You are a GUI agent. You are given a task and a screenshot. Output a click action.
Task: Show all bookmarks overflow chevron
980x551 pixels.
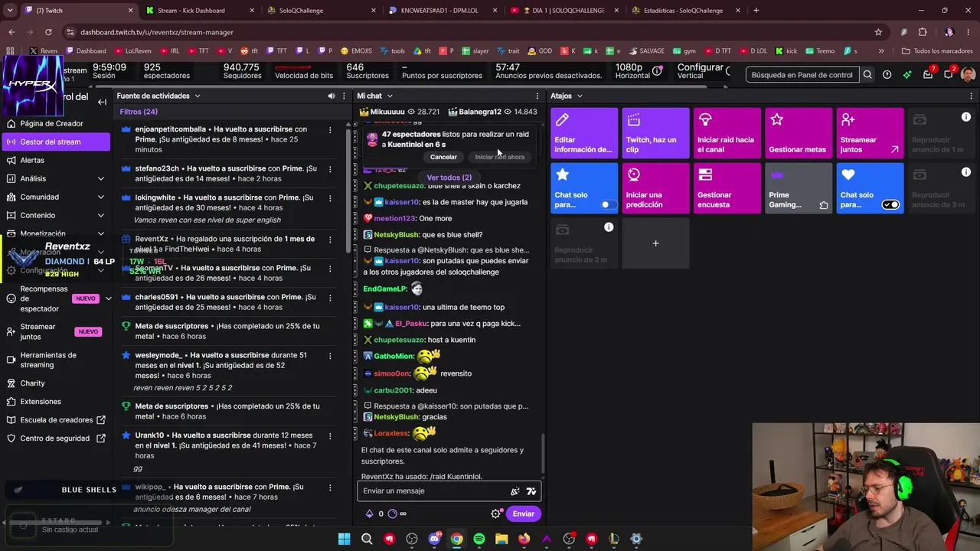click(x=881, y=51)
